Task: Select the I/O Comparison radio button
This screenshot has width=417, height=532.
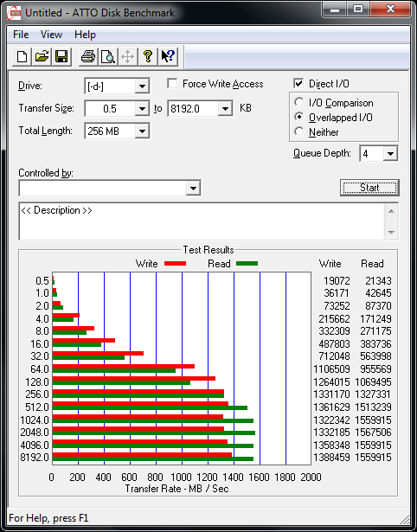Action: 299,102
